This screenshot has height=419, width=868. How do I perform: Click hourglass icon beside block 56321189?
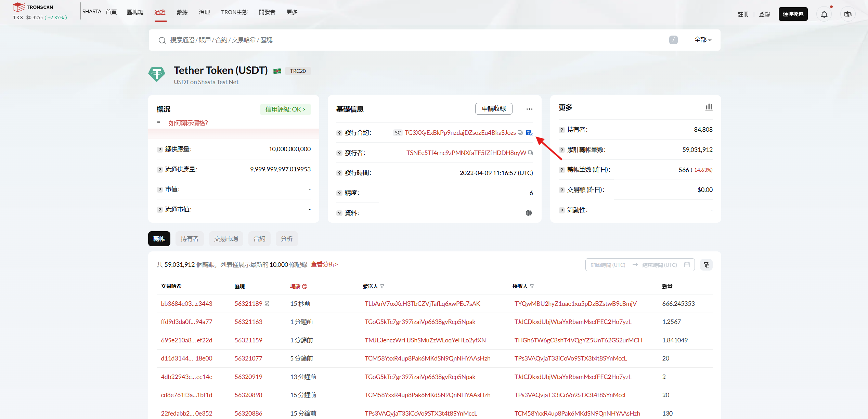267,304
